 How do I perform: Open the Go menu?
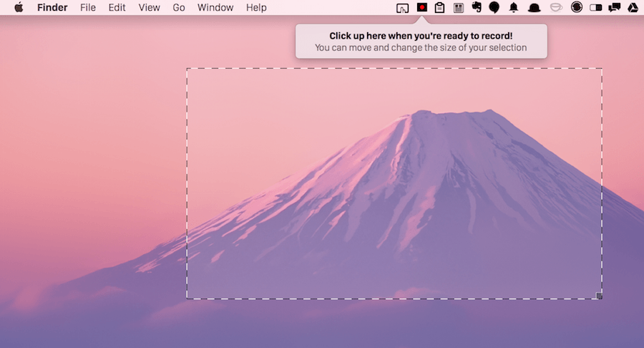179,8
